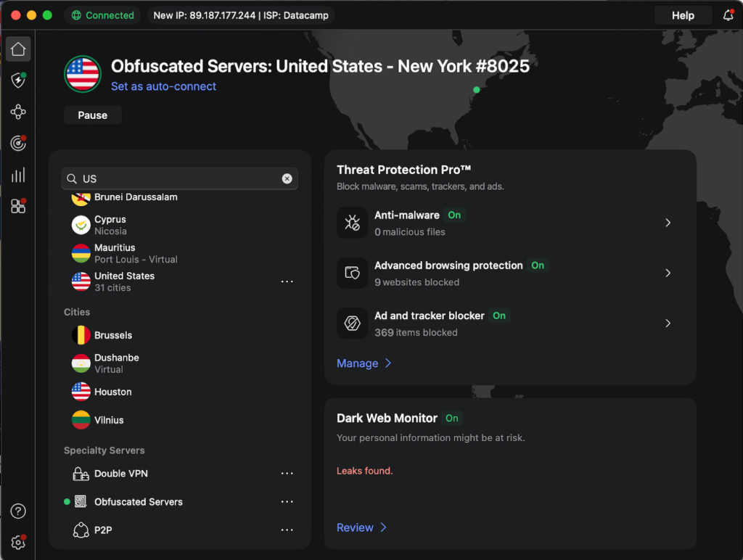This screenshot has height=560, width=743.
Task: Select the Dushanbe flag icon
Action: [x=81, y=363]
